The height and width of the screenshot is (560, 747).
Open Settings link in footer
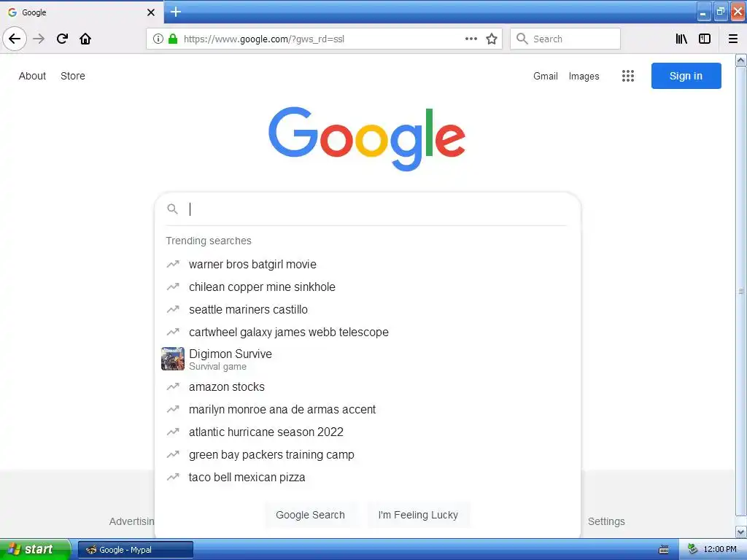pyautogui.click(x=606, y=521)
